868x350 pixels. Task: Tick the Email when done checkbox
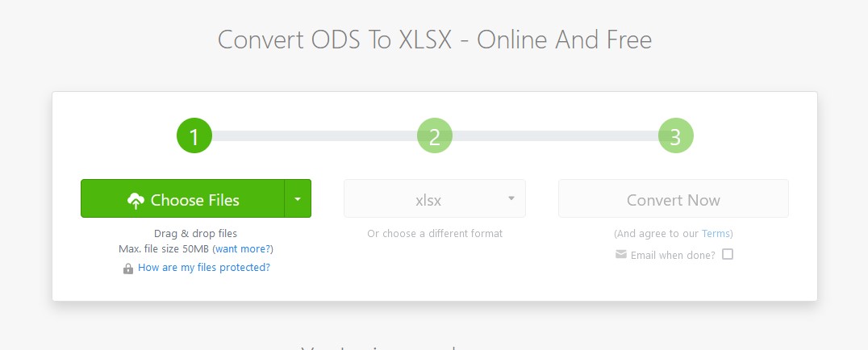pyautogui.click(x=728, y=254)
